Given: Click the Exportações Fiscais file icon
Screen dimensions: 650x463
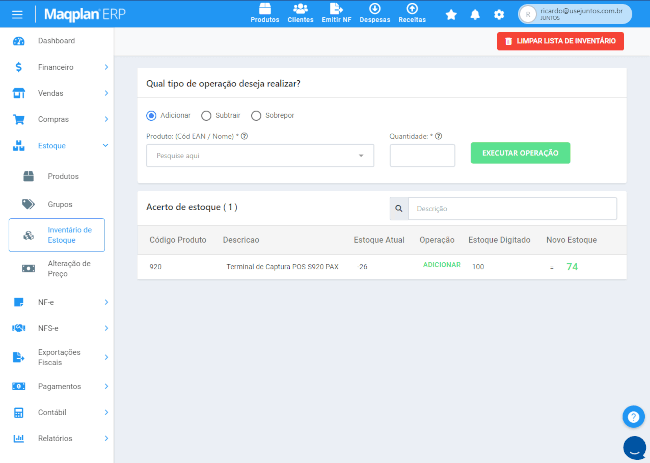Looking at the screenshot, I should [x=19, y=357].
